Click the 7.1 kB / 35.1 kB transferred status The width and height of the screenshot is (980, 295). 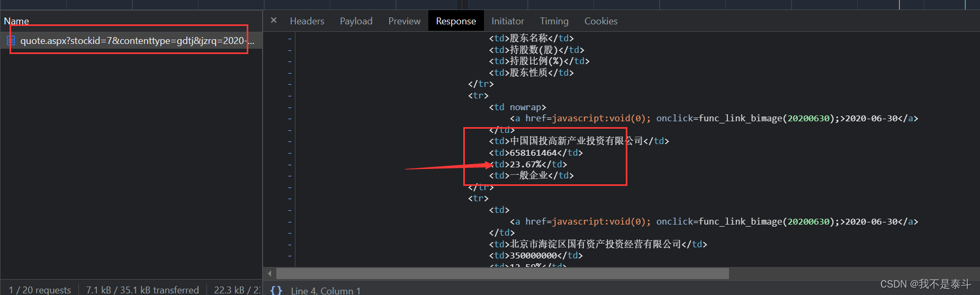(x=142, y=290)
